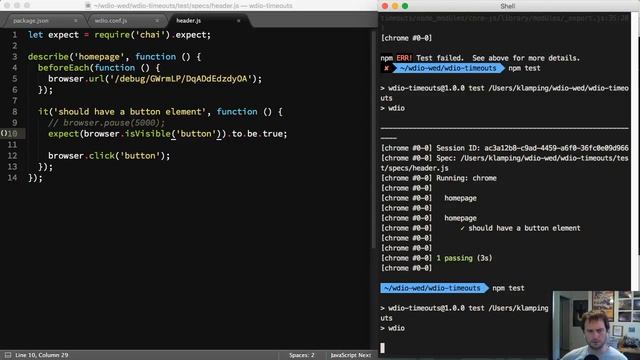Click the npm ERR! Test failed line
Screen dimensions: 640x360
pyautogui.click(x=480, y=58)
